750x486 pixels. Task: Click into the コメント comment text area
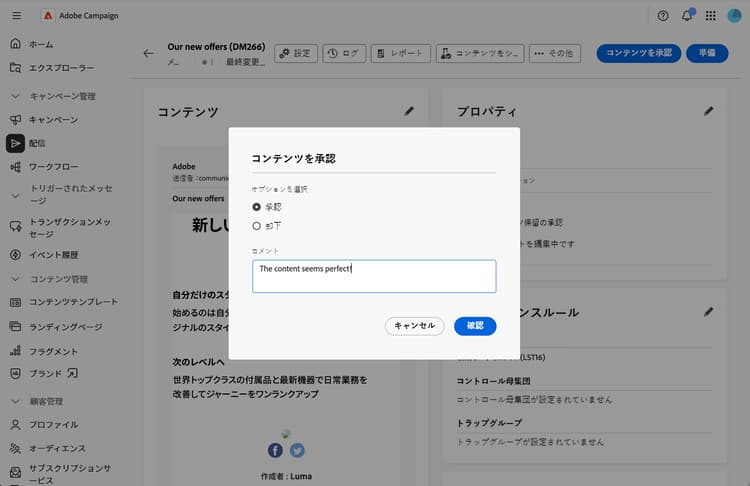coord(374,276)
